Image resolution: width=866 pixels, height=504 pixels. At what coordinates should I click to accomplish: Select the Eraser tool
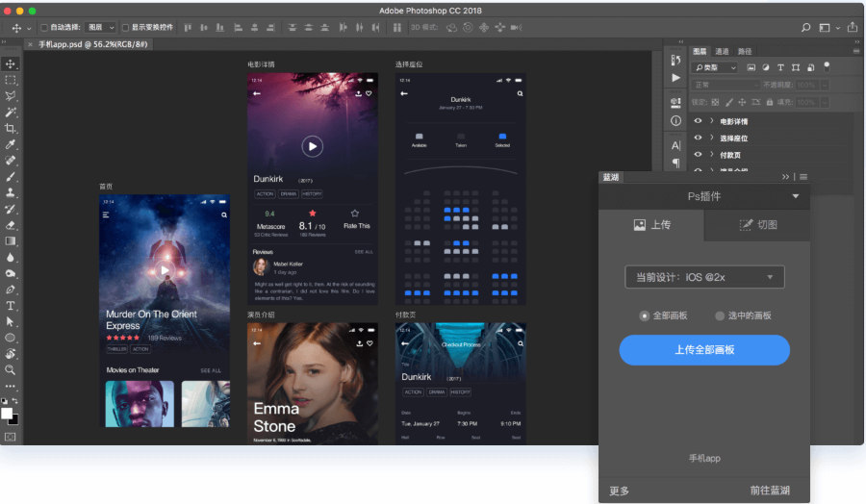[x=10, y=225]
